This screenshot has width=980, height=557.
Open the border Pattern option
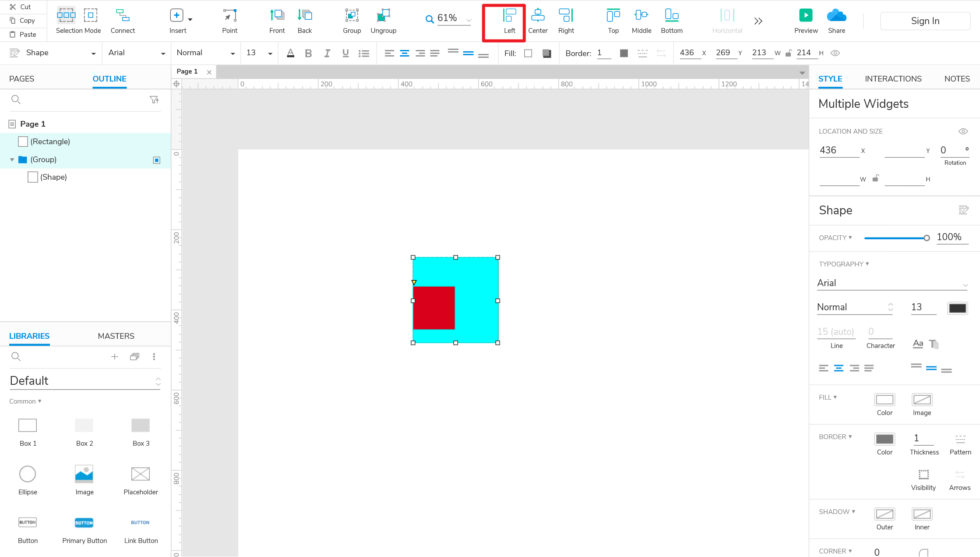960,439
